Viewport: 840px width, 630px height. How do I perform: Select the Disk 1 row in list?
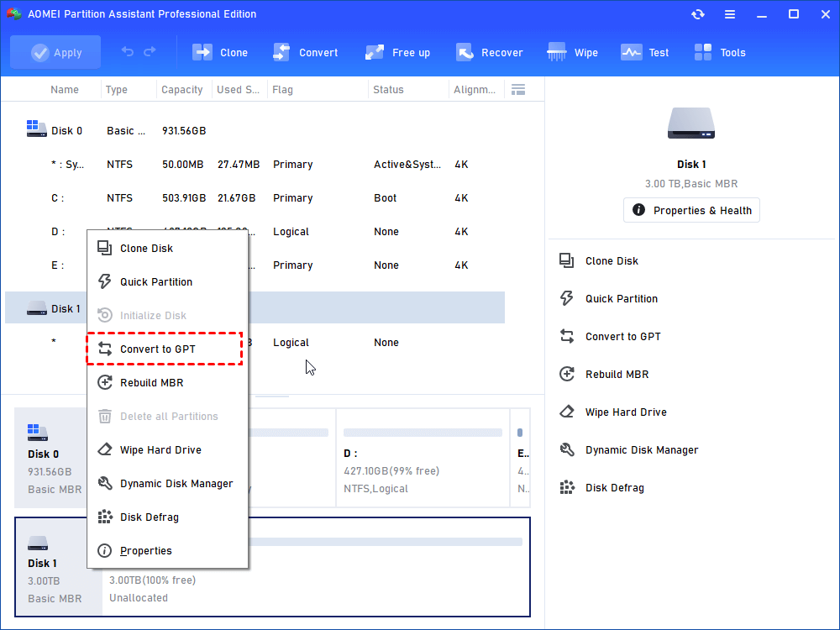pyautogui.click(x=255, y=308)
